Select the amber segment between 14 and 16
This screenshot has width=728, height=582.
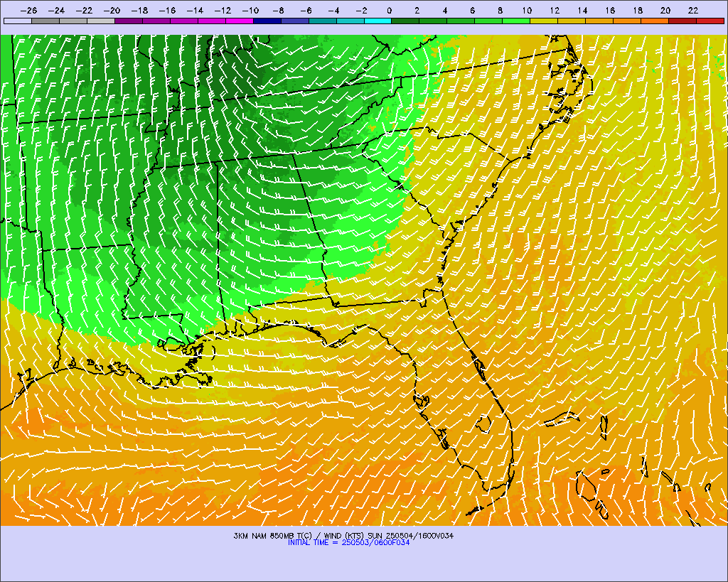click(599, 21)
